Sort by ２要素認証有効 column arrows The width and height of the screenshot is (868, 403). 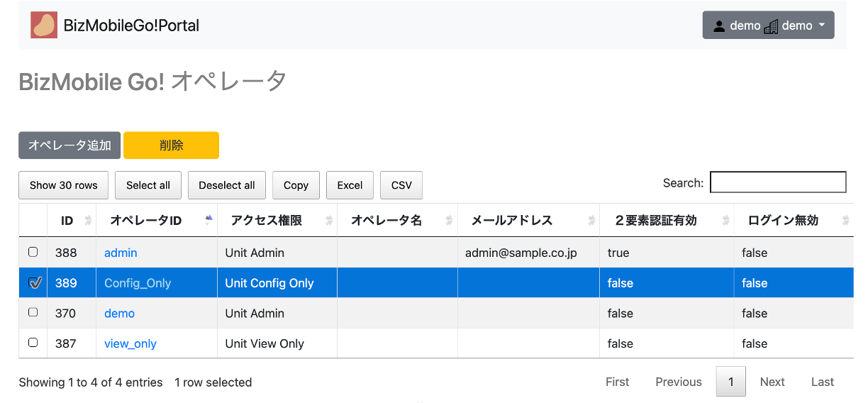click(725, 221)
